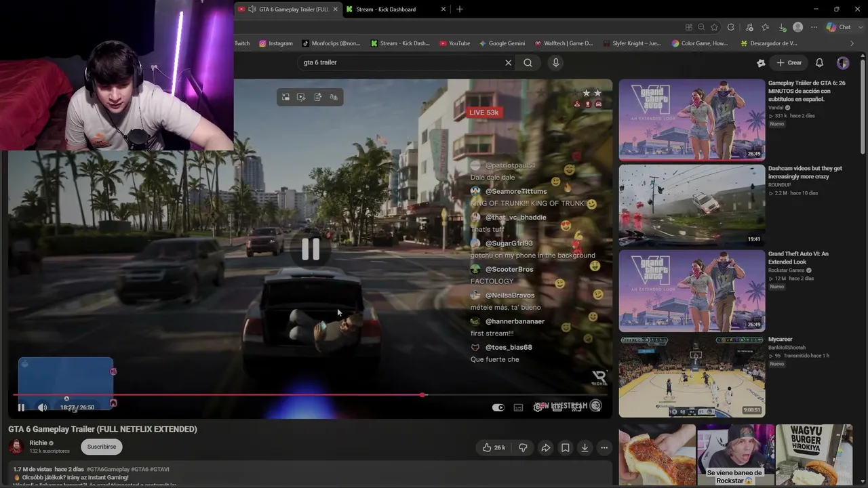This screenshot has width=868, height=488.
Task: Open the browser extensions puzzle icon
Action: (x=731, y=27)
